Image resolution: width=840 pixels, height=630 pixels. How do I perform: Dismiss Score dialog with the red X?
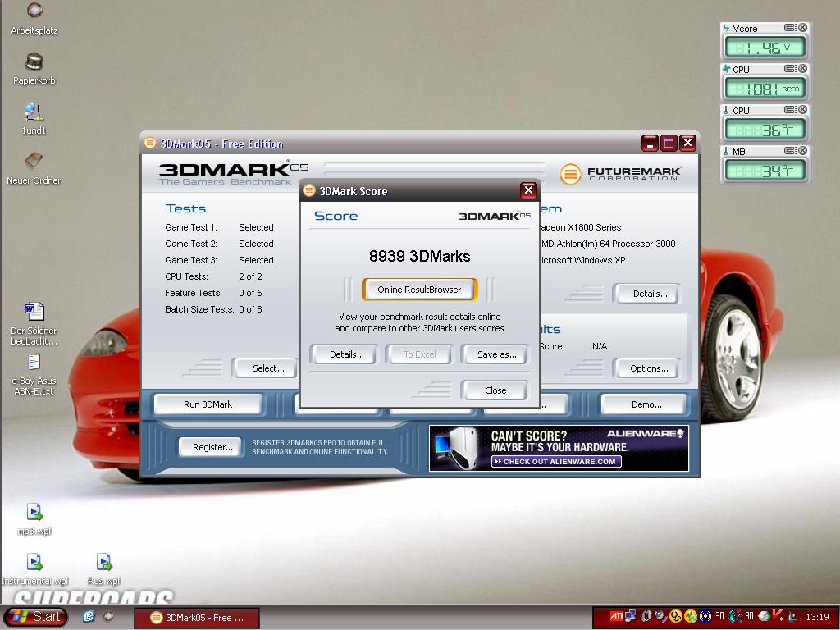(528, 190)
